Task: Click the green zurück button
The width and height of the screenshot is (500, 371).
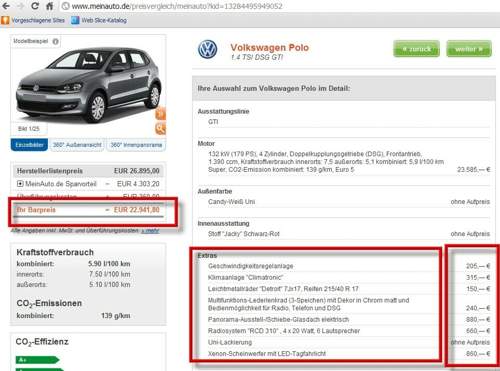Action: point(416,49)
